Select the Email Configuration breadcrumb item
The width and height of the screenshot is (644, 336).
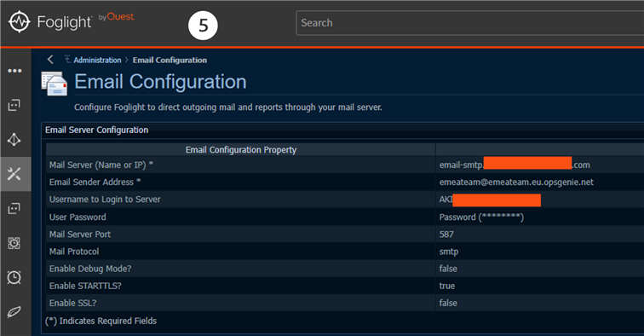coord(170,60)
